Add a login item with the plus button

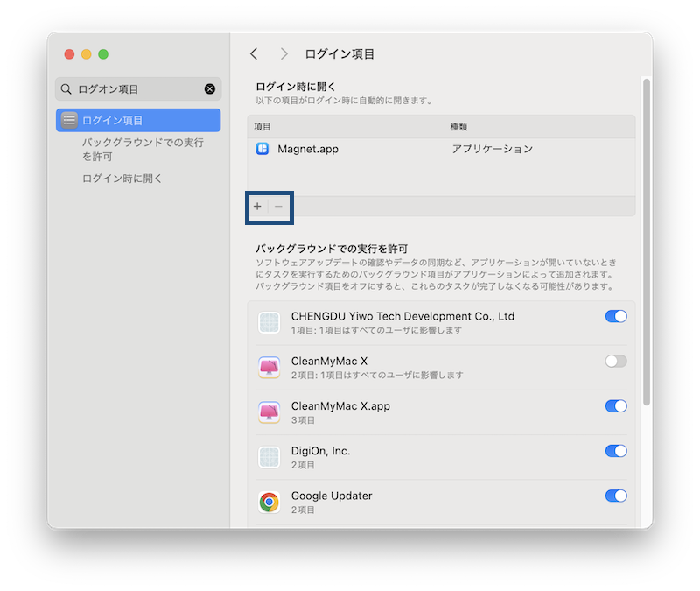(257, 207)
